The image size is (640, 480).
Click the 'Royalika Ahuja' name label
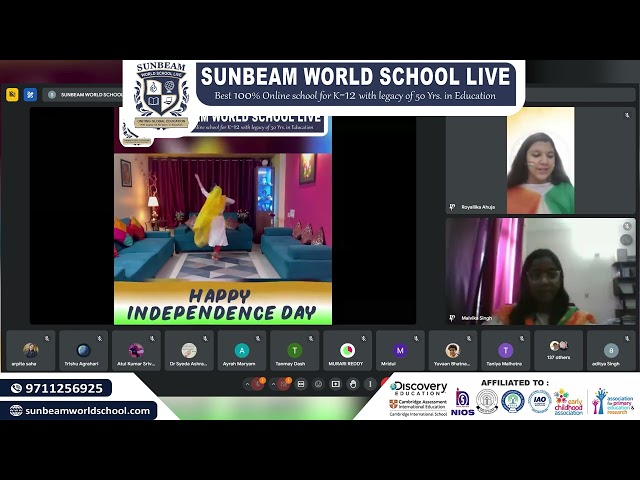point(478,207)
